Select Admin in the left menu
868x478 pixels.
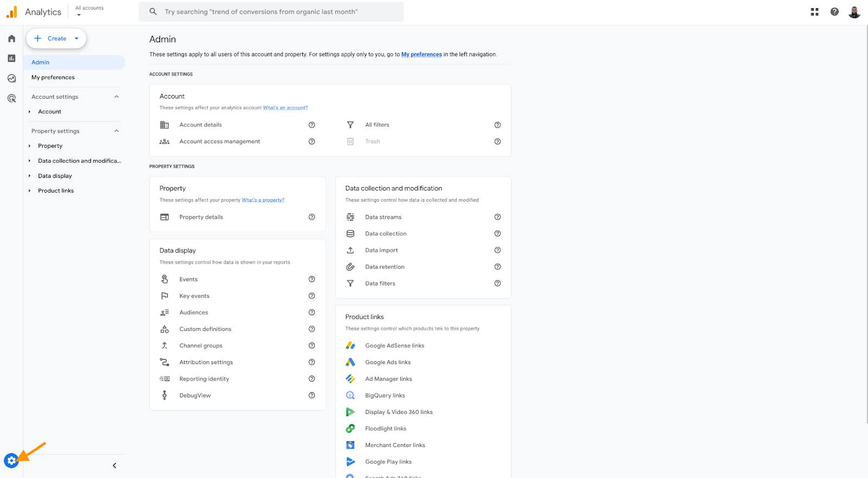point(74,62)
